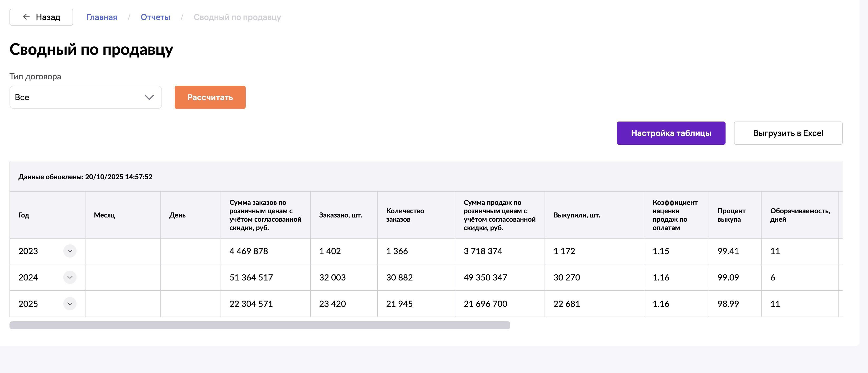Expand the 2025 year row
Image resolution: width=868 pixels, height=373 pixels.
tap(70, 304)
